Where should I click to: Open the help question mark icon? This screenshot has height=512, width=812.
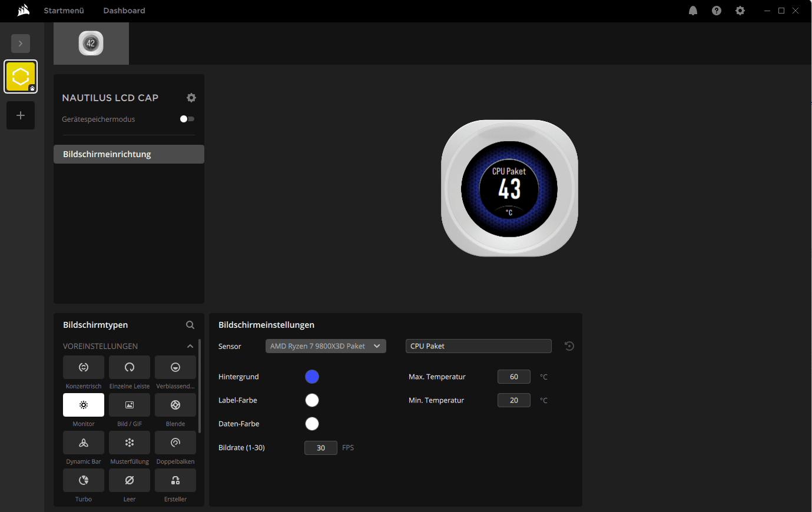click(717, 11)
